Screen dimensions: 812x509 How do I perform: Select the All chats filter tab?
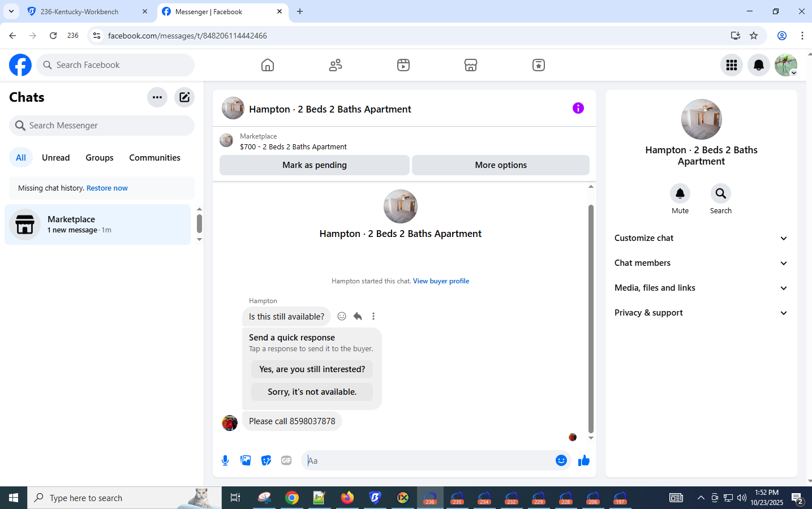tap(21, 158)
